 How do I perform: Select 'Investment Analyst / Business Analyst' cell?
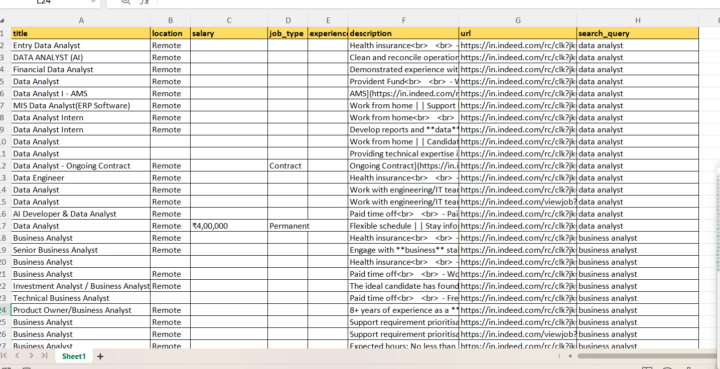point(81,286)
